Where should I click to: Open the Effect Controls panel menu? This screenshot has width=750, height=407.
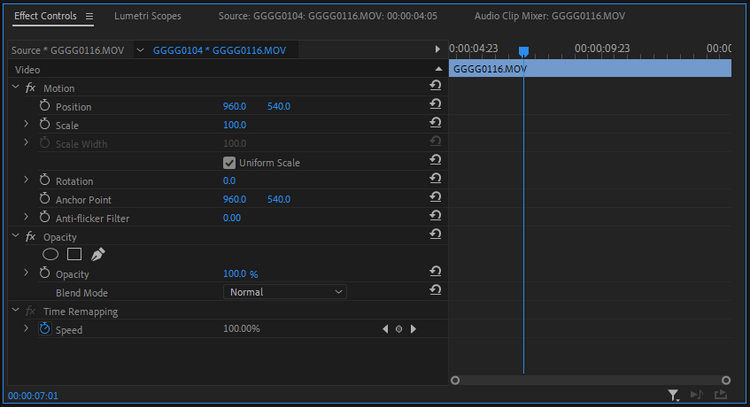pos(89,17)
